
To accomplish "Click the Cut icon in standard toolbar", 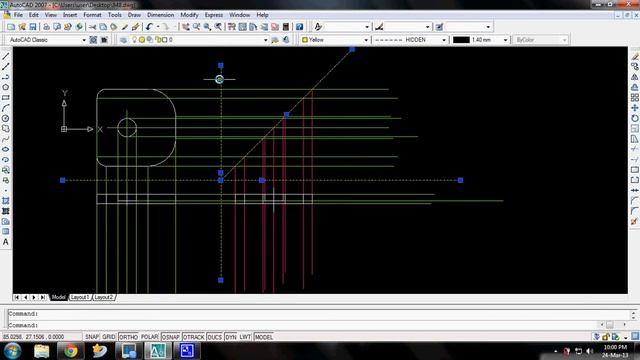I will tap(93, 27).
